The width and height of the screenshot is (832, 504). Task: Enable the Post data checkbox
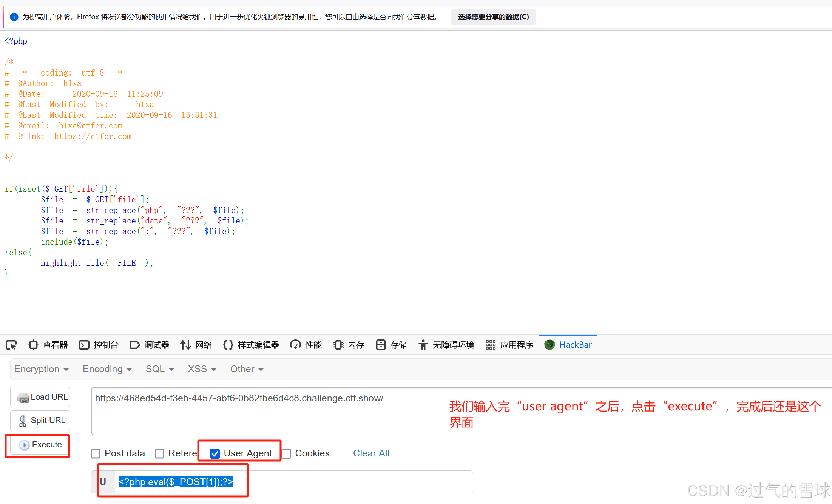(x=96, y=453)
